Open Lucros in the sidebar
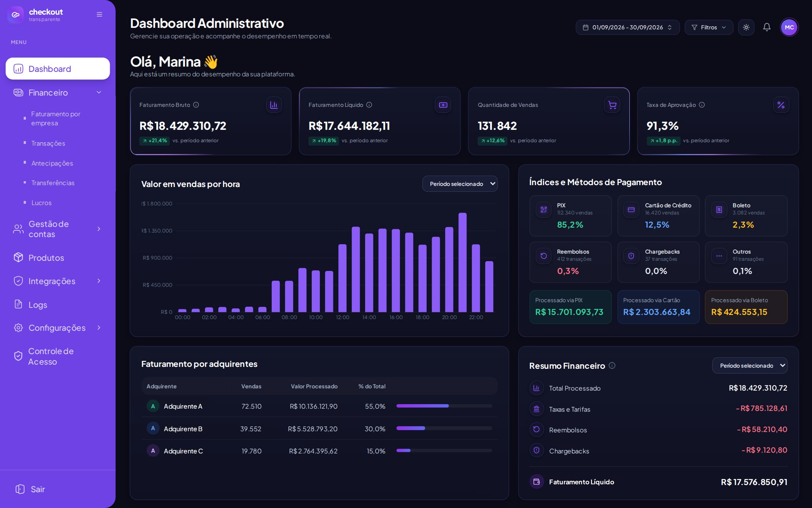The width and height of the screenshot is (812, 508). click(41, 203)
